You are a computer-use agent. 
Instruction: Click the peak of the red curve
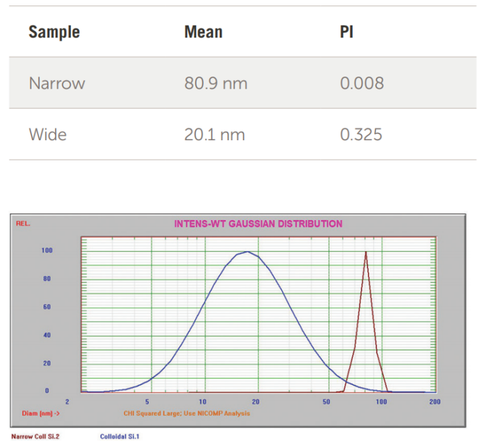tap(366, 252)
